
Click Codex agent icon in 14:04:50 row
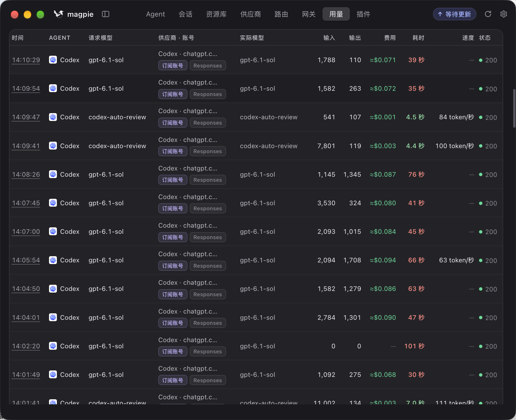pos(53,289)
